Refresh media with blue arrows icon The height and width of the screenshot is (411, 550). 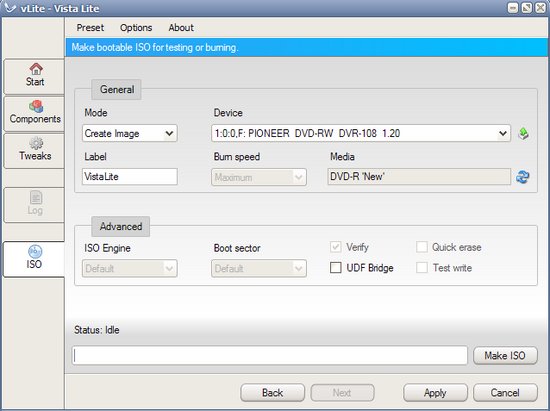(x=523, y=177)
